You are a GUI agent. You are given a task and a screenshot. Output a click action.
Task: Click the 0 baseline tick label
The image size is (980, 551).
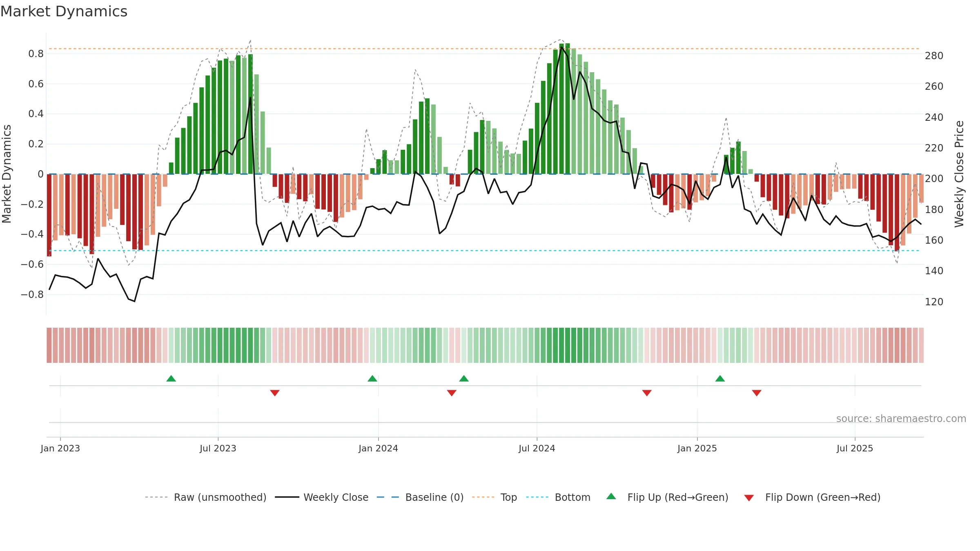(40, 174)
